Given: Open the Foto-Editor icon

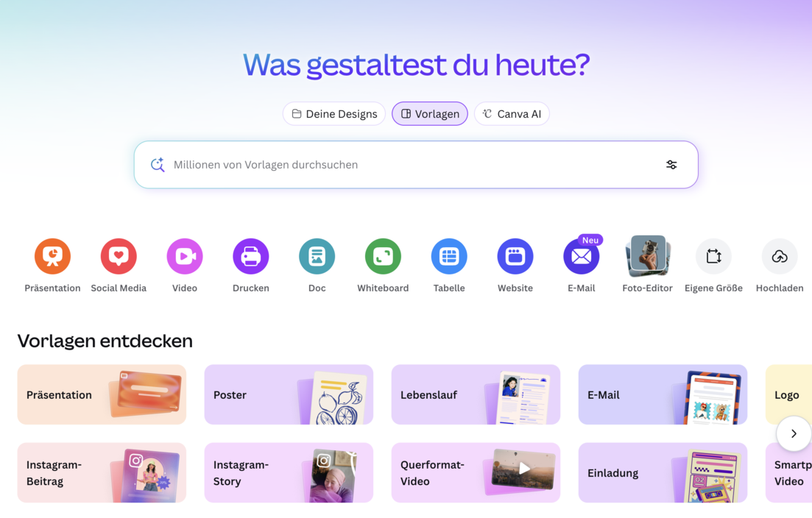Looking at the screenshot, I should pos(647,256).
